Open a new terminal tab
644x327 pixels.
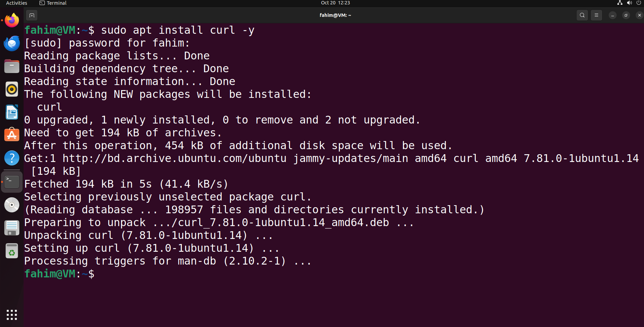[32, 15]
